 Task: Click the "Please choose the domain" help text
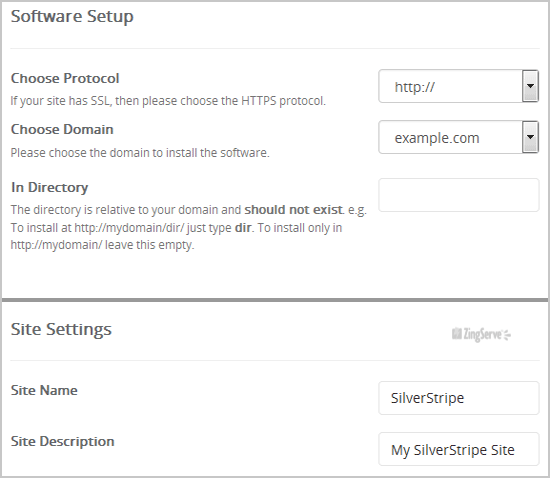pos(140,153)
